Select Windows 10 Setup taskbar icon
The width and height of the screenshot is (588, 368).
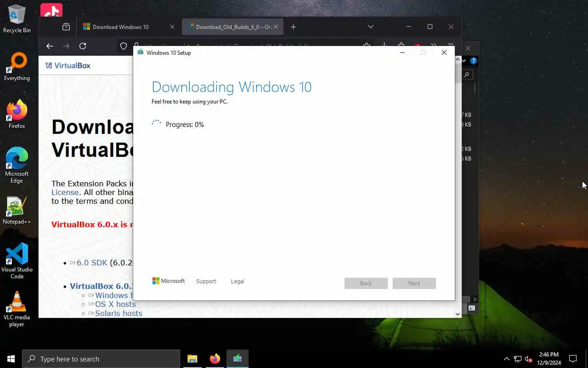point(237,359)
